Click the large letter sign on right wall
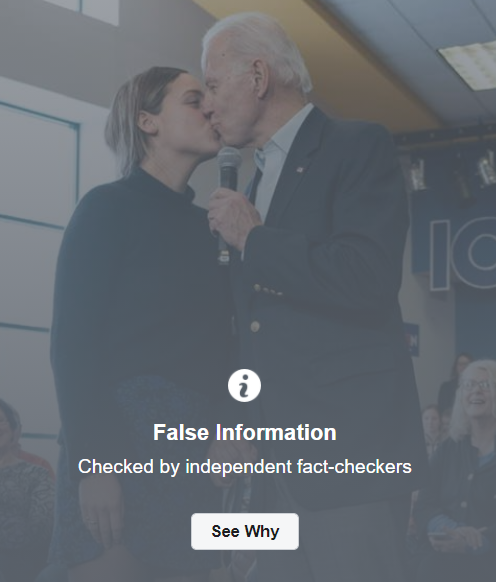 pos(462,254)
